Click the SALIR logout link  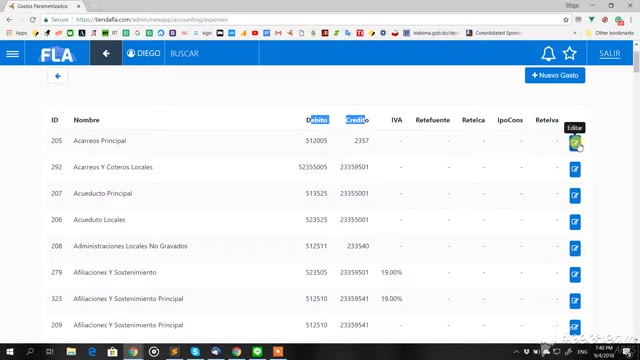tap(609, 53)
